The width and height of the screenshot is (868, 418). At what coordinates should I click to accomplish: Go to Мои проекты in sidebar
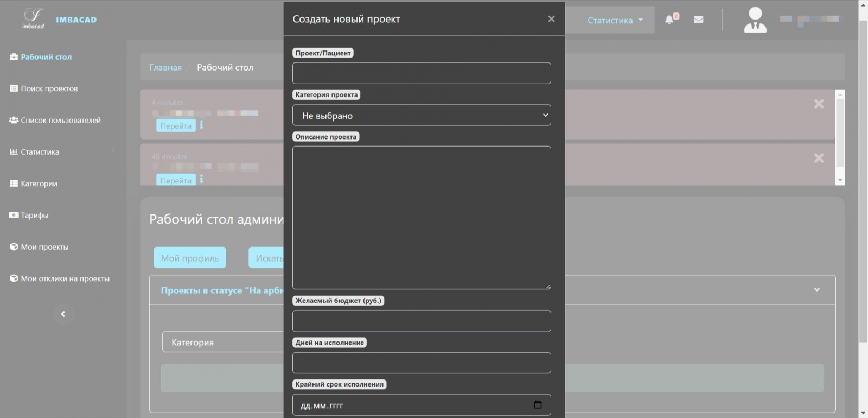44,247
